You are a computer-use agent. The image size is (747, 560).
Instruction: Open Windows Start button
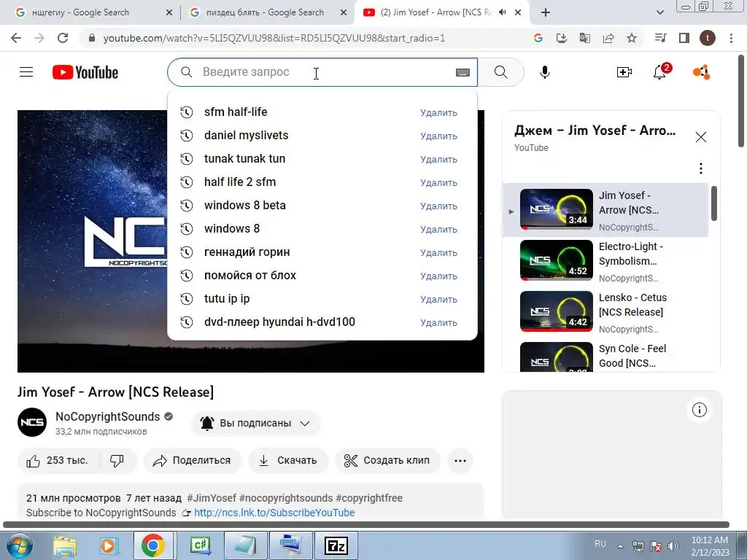click(x=19, y=545)
